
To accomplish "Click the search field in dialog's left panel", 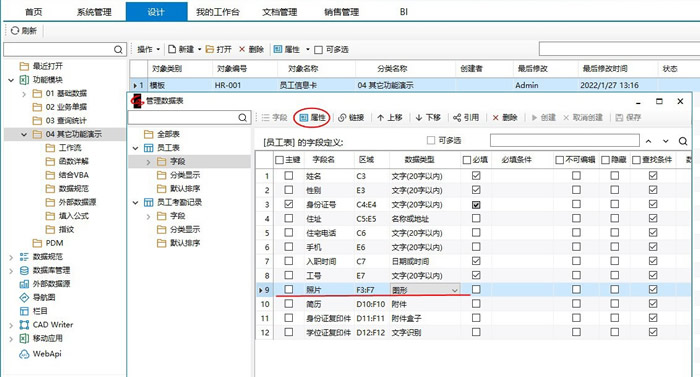I will [x=189, y=117].
